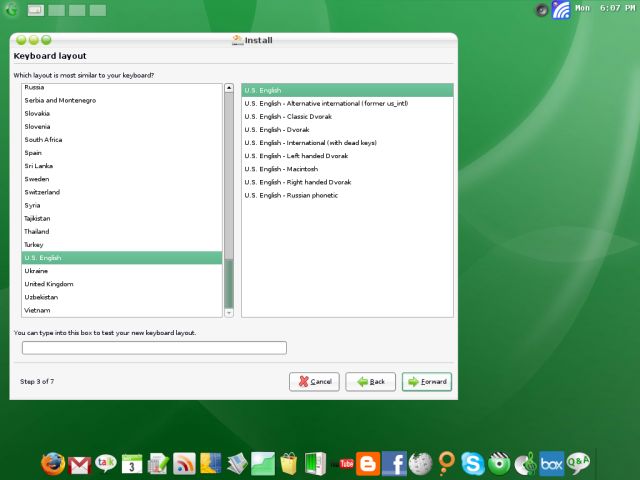Select Sweden in the country list

click(122, 179)
